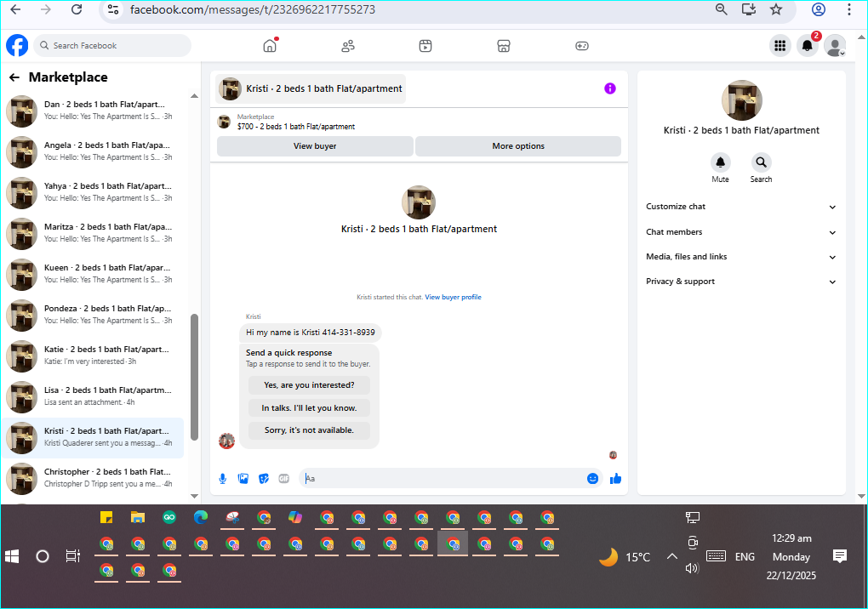Click the back arrow beside Marketplace

tap(14, 77)
